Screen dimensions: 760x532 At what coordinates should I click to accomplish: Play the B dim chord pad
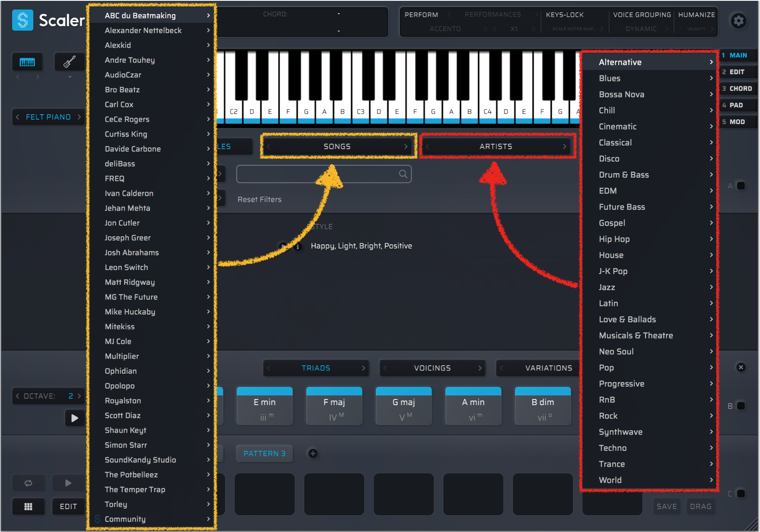pyautogui.click(x=543, y=406)
